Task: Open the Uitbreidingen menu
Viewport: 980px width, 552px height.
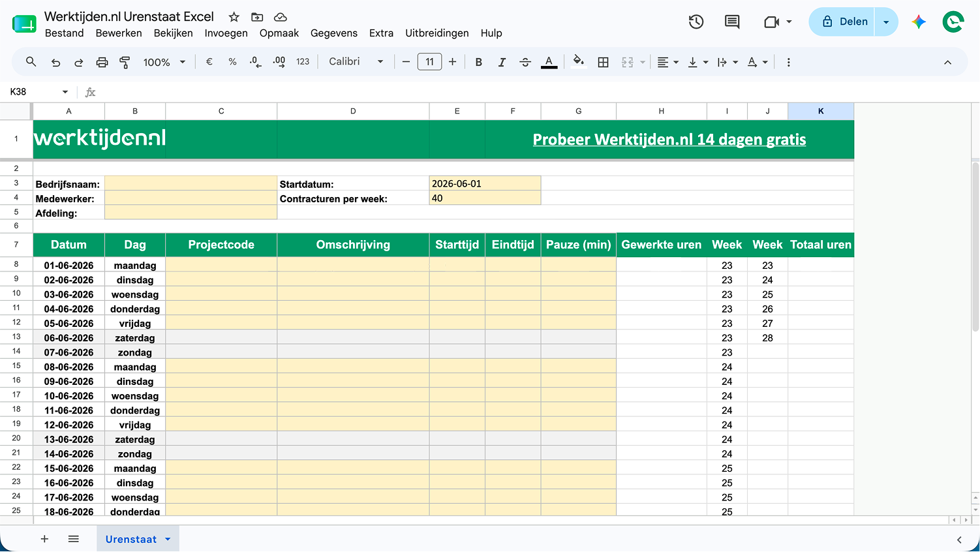Action: coord(436,33)
